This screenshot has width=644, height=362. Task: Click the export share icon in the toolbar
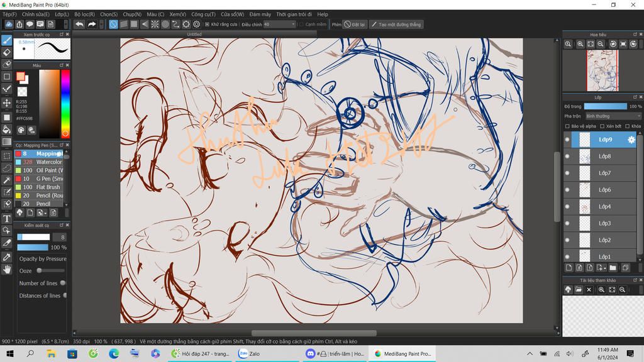coord(19,25)
